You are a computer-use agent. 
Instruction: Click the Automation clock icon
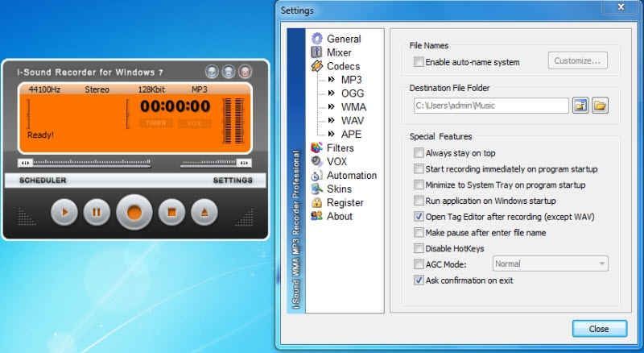(316, 175)
